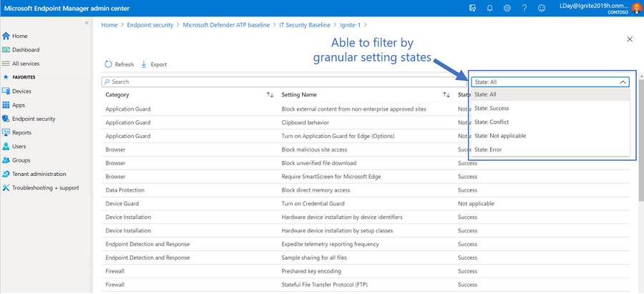Collapse the sidebar with double chevron
This screenshot has height=294, width=644.
pyautogui.click(x=87, y=23)
